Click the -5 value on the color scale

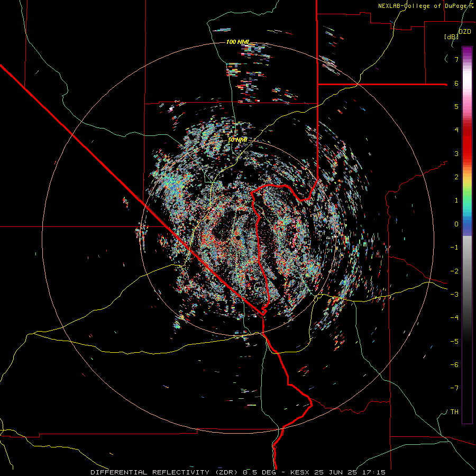click(454, 342)
